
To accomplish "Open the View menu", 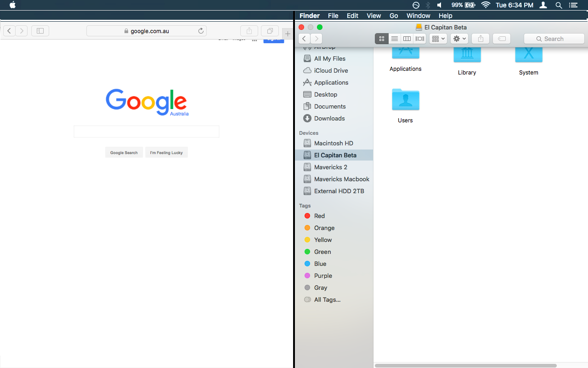I will click(373, 16).
